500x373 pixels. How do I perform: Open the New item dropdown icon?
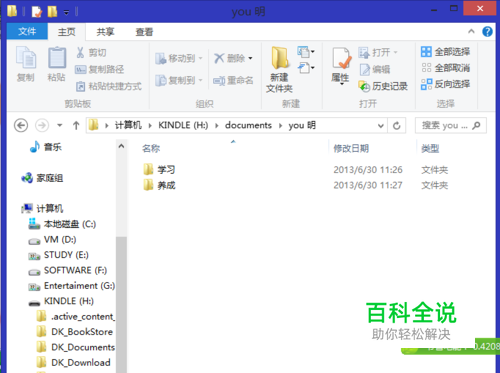pos(306,52)
